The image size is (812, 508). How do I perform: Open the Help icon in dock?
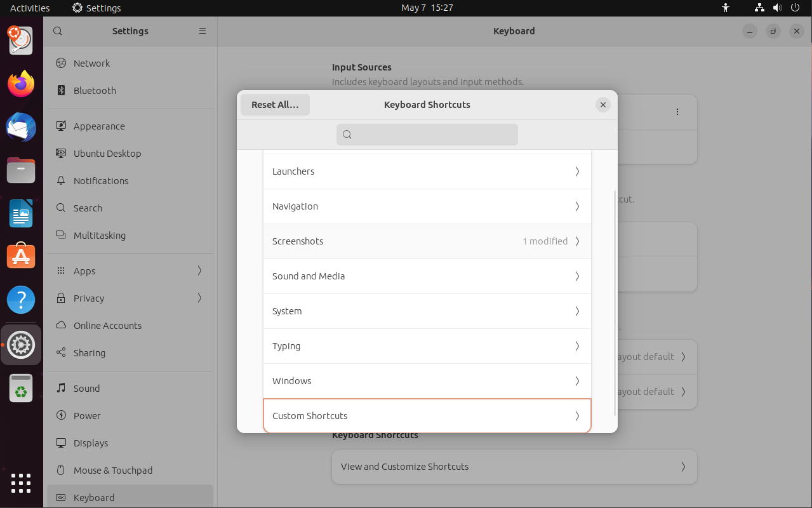[21, 300]
